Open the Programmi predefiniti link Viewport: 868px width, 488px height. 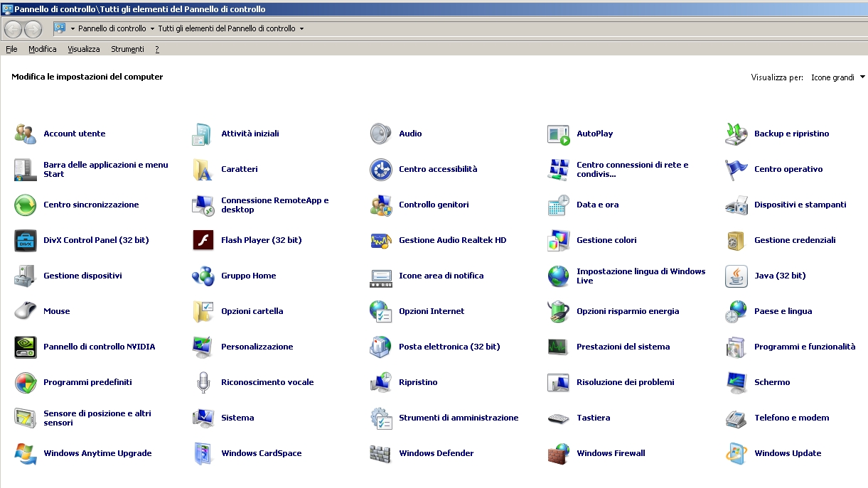coord(87,382)
